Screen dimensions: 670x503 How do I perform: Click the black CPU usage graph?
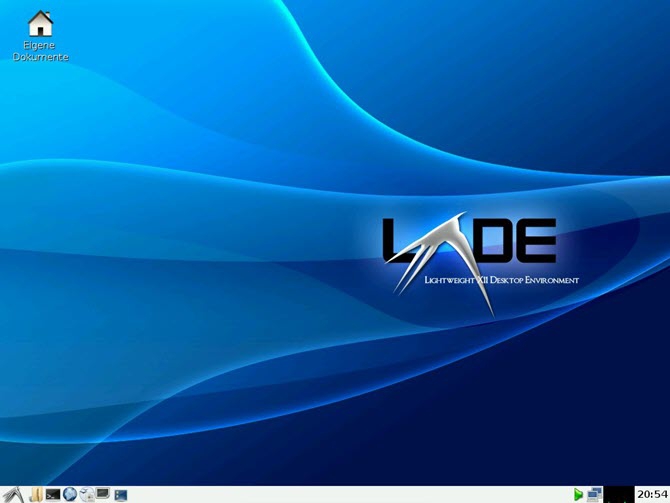pyautogui.click(x=619, y=495)
